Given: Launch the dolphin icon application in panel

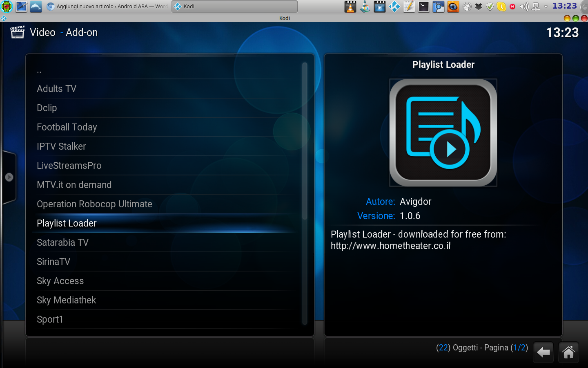Looking at the screenshot, I should (x=36, y=7).
